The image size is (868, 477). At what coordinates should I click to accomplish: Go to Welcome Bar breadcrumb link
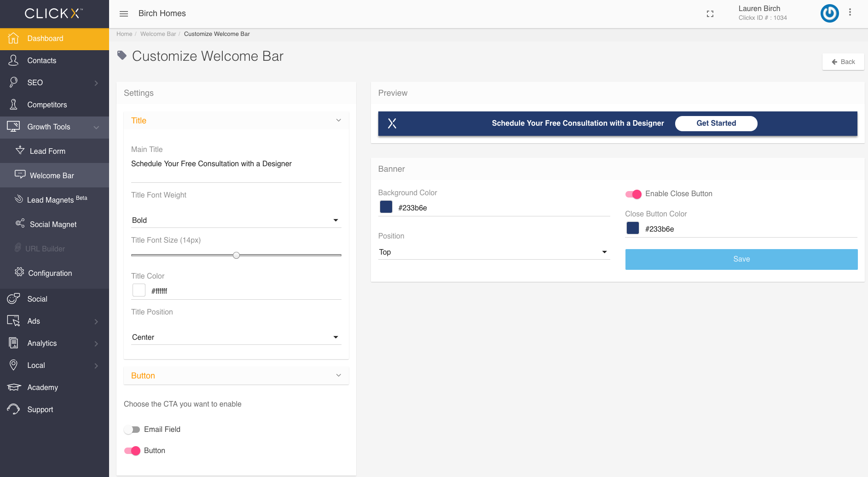click(x=158, y=34)
